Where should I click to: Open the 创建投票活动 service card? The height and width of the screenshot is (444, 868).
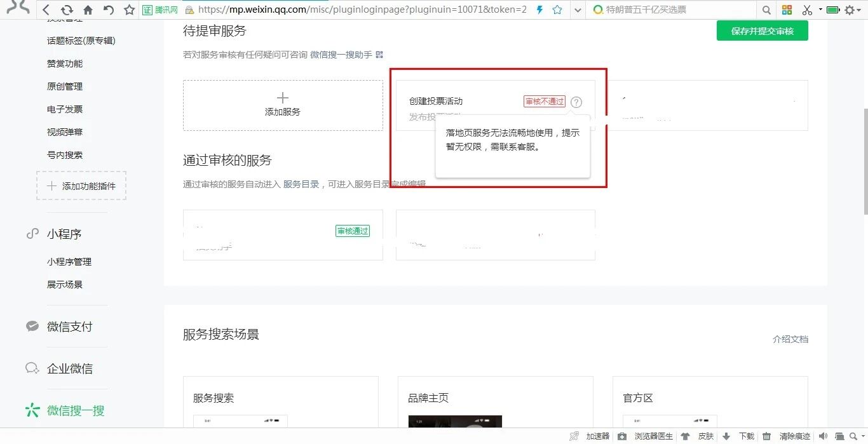496,105
